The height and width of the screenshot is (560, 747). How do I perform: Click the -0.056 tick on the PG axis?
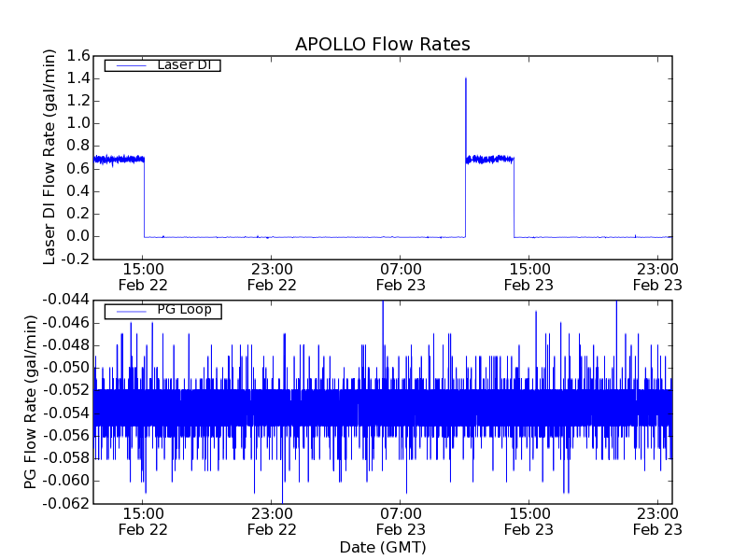pyautogui.click(x=66, y=436)
